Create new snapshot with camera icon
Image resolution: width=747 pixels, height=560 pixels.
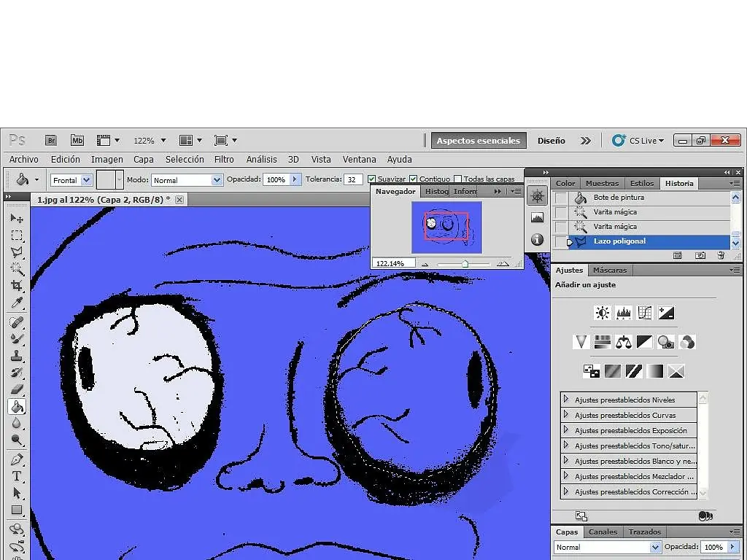(700, 256)
